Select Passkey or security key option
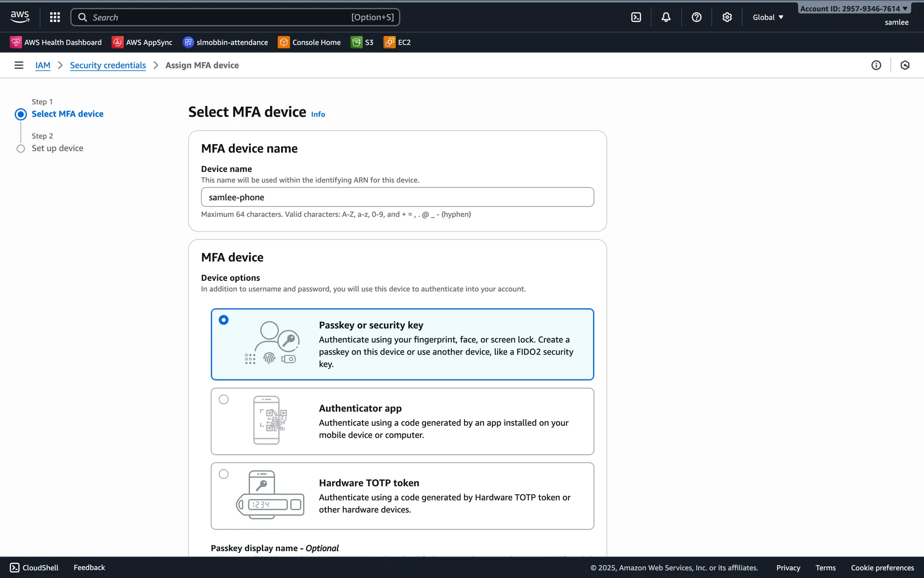 (224, 320)
